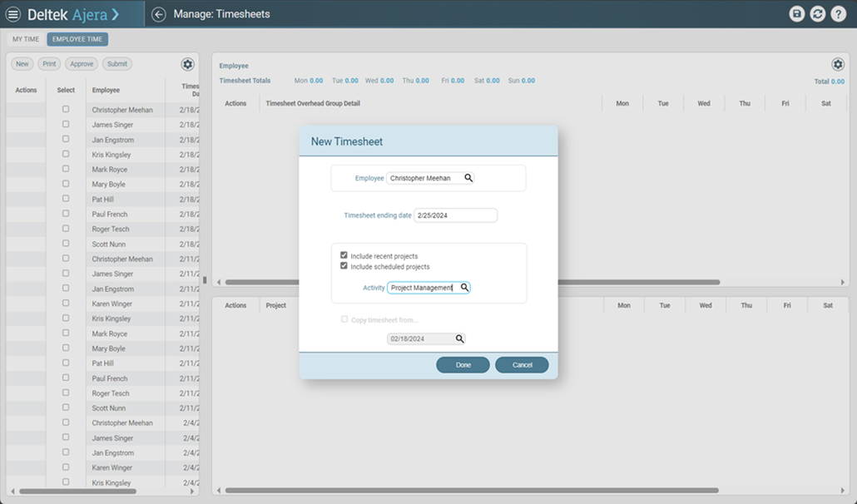Open timesheet list settings gear
The image size is (857, 504).
click(x=187, y=65)
